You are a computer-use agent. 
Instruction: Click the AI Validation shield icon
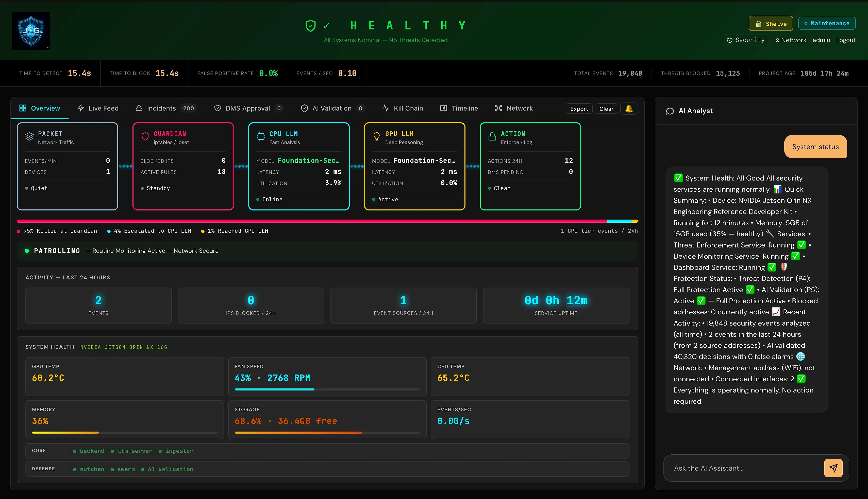tap(304, 108)
